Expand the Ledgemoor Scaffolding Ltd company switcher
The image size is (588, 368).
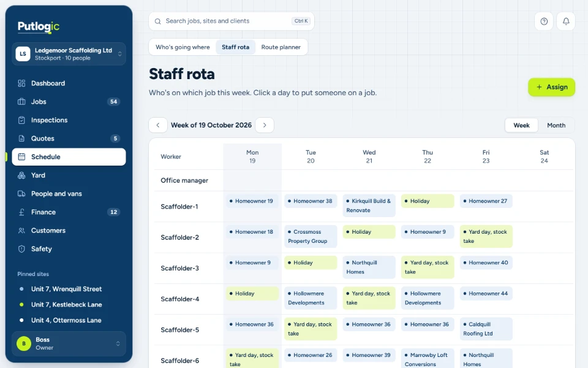(x=69, y=54)
